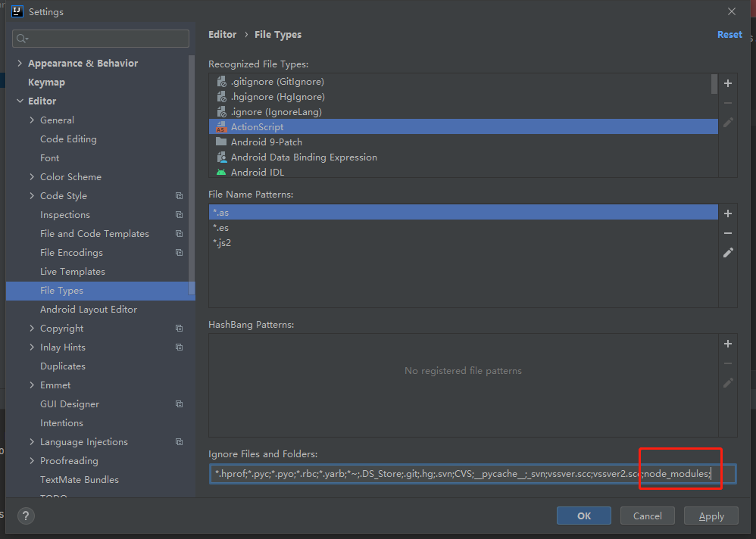756x539 pixels.
Task: Add a new file name pattern
Action: tap(727, 213)
